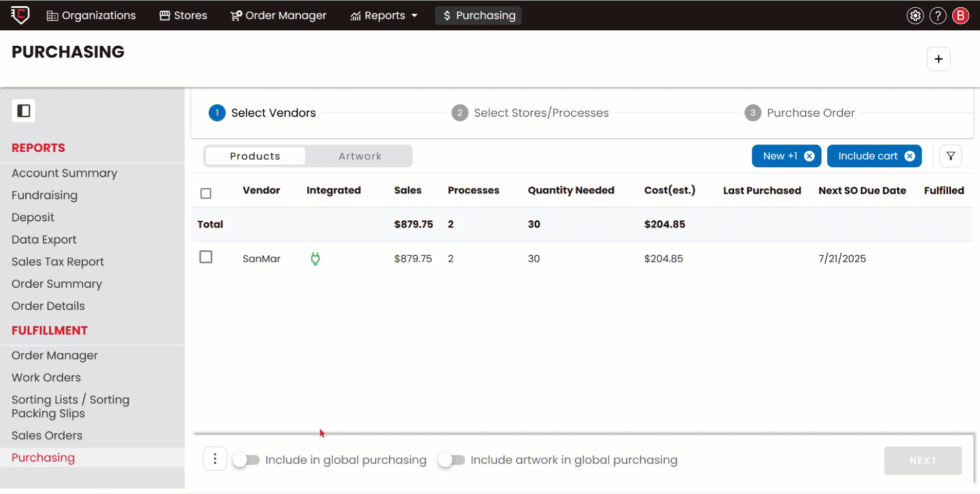Expand the Reports dropdown in navbar
The width and height of the screenshot is (980, 494).
click(x=384, y=15)
